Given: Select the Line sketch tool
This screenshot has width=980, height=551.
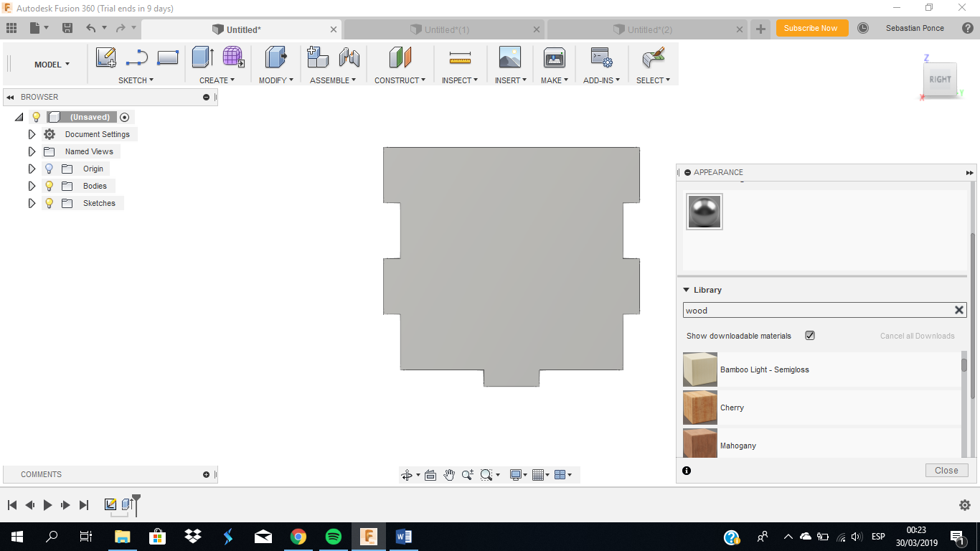Looking at the screenshot, I should coord(136,57).
